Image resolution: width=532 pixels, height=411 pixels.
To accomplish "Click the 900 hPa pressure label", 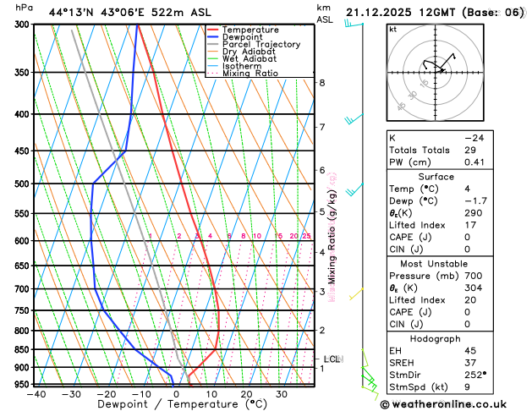I will pyautogui.click(x=24, y=368).
